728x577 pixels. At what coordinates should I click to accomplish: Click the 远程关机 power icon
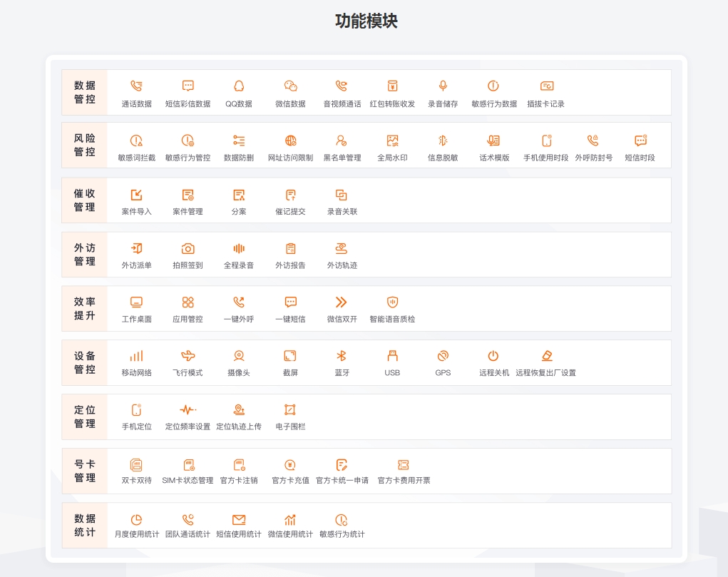(x=493, y=356)
